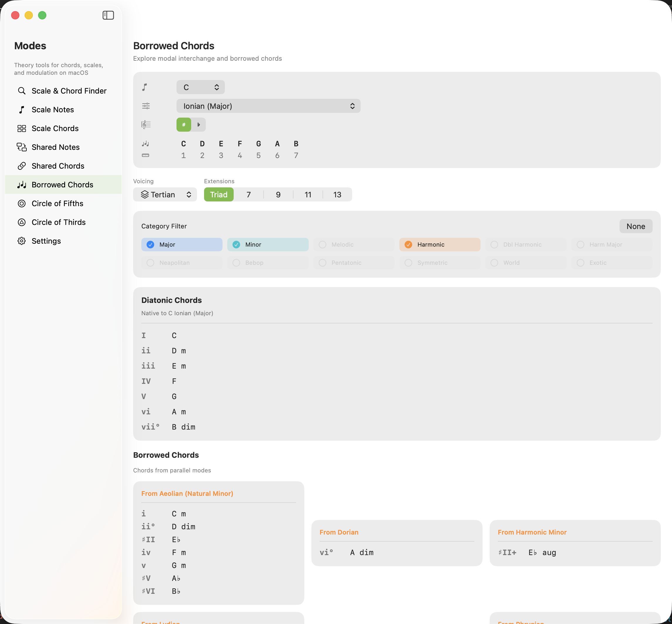Viewport: 672px width, 624px height.
Task: Select the Borrowed Chords notes icon
Action: point(22,185)
